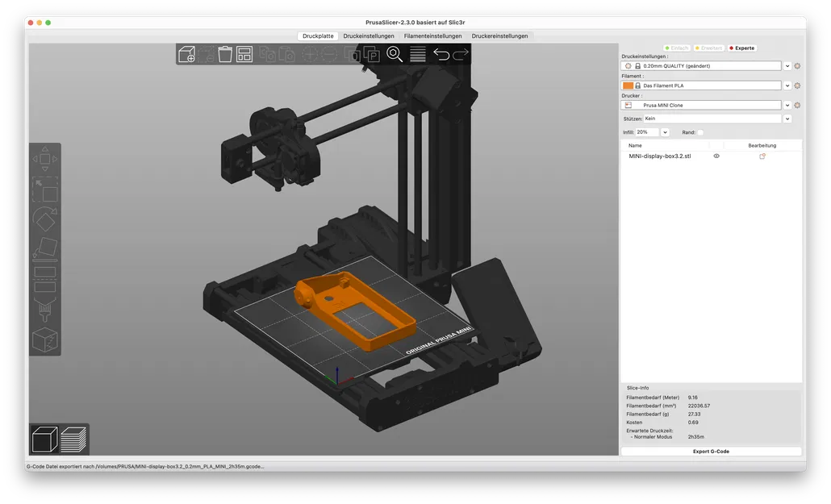
Task: Click the Arrange objects toolbar icon
Action: pyautogui.click(x=244, y=54)
